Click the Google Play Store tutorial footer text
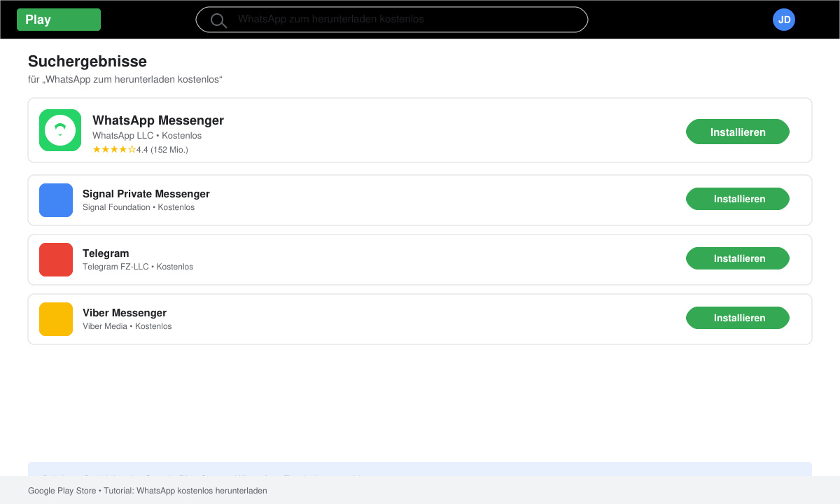This screenshot has width=840, height=504. pos(148,491)
